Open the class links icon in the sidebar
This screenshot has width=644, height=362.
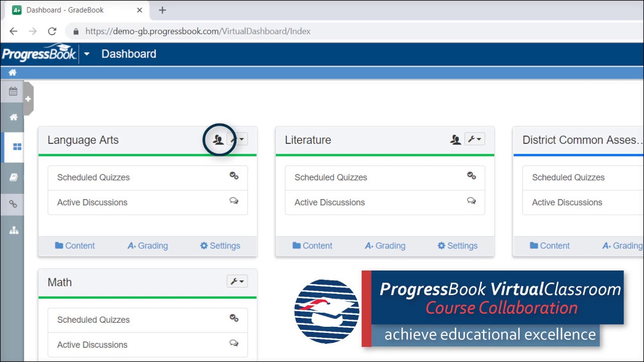tap(13, 205)
